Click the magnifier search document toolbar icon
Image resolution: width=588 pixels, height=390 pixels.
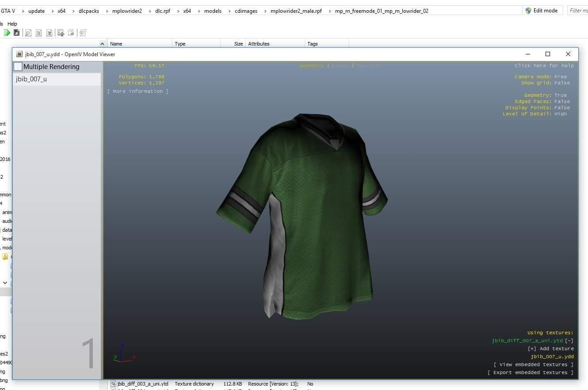click(28, 33)
